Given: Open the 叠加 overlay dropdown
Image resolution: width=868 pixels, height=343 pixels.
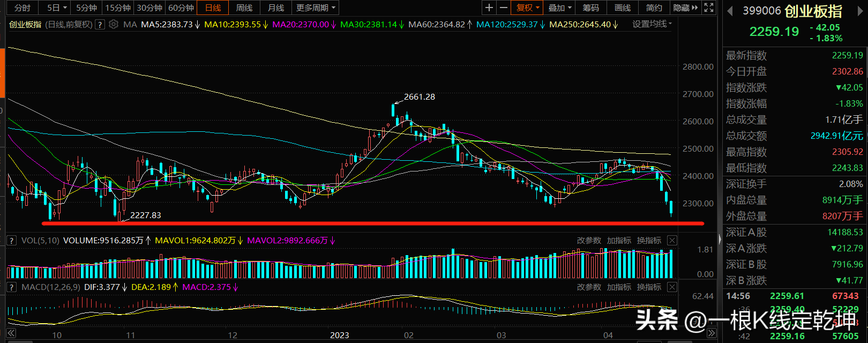Looking at the screenshot, I should [560, 8].
